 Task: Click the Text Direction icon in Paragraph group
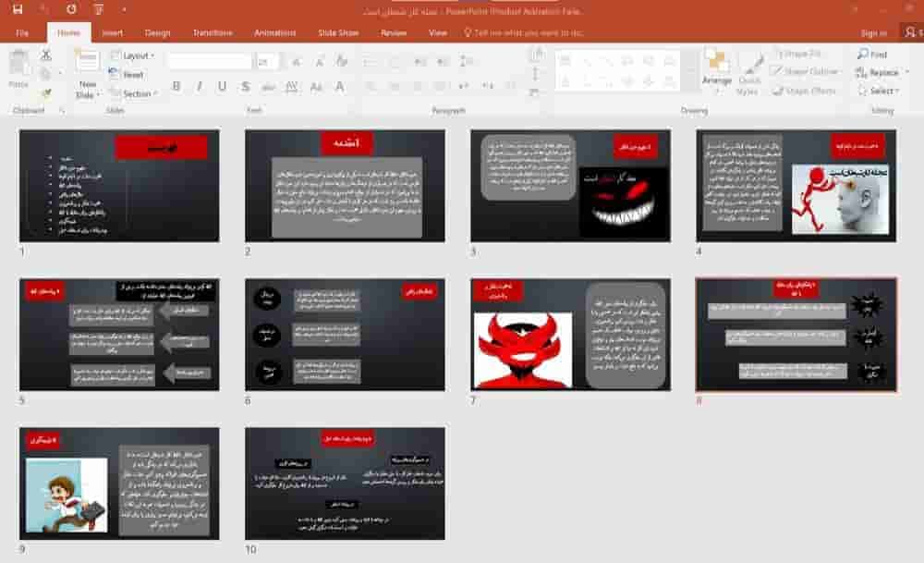535,55
